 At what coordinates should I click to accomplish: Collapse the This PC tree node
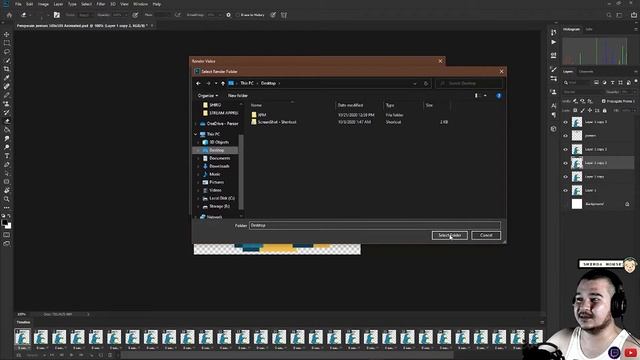195,134
